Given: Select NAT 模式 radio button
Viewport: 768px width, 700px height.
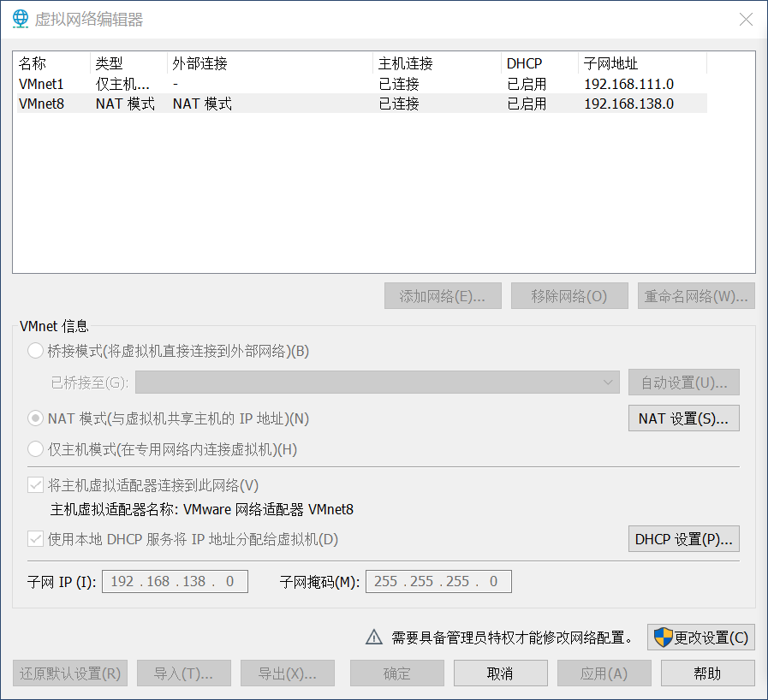Looking at the screenshot, I should coord(35,418).
